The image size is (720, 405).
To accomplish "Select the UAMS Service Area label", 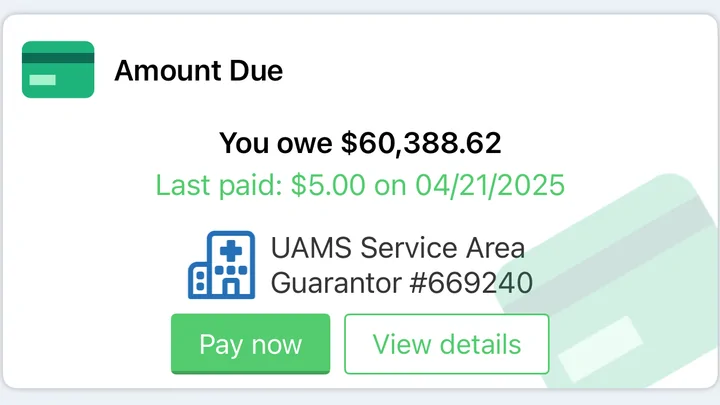I will coord(398,248).
